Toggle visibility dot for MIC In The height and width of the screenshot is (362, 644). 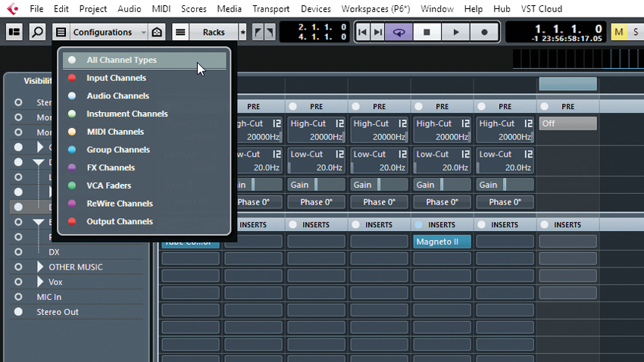(18, 297)
